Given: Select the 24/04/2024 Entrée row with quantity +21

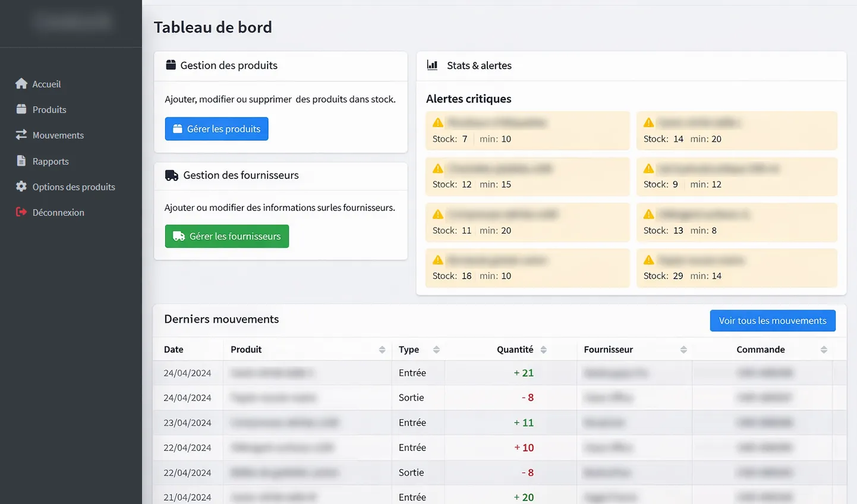Looking at the screenshot, I should 416,373.
